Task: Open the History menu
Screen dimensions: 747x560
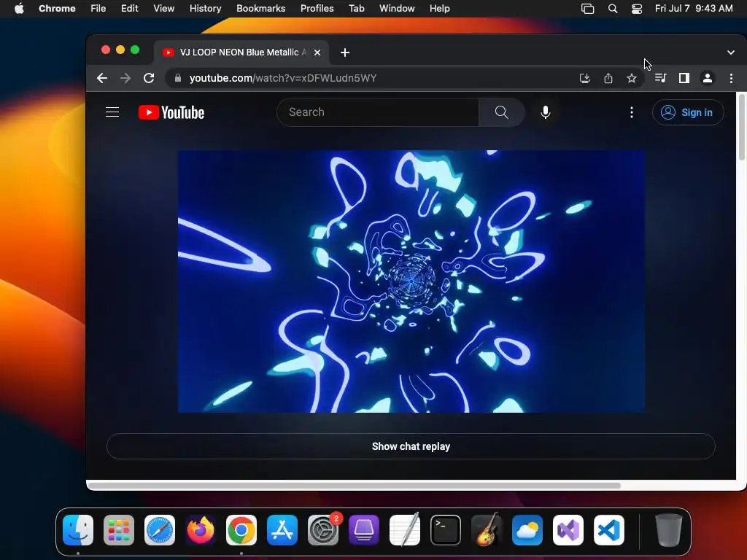Action: (205, 9)
